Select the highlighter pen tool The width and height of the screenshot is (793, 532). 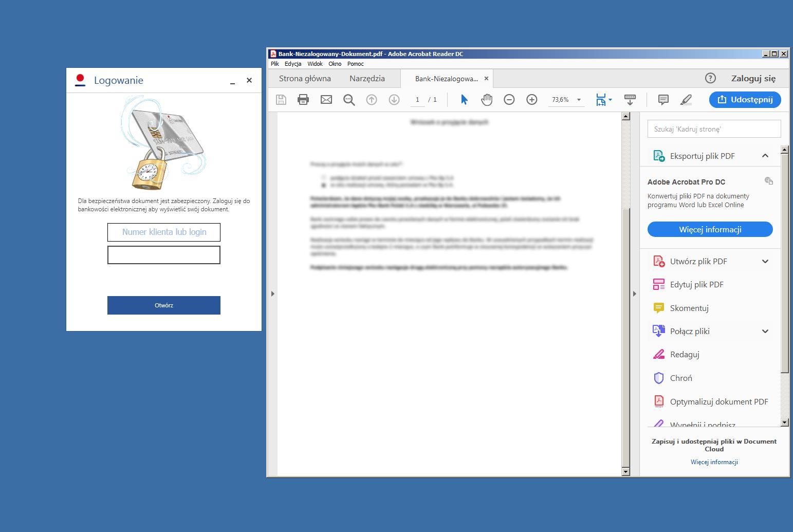point(686,100)
